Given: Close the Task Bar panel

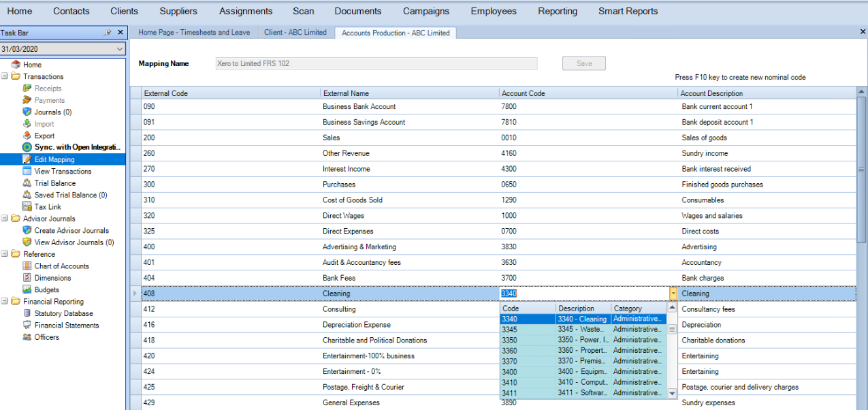Looking at the screenshot, I should pyautogui.click(x=120, y=33).
